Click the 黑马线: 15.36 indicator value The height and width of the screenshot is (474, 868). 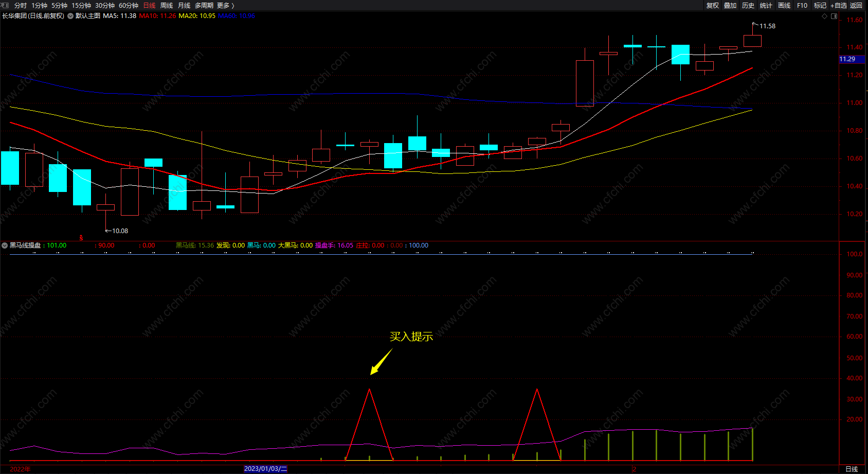point(195,245)
